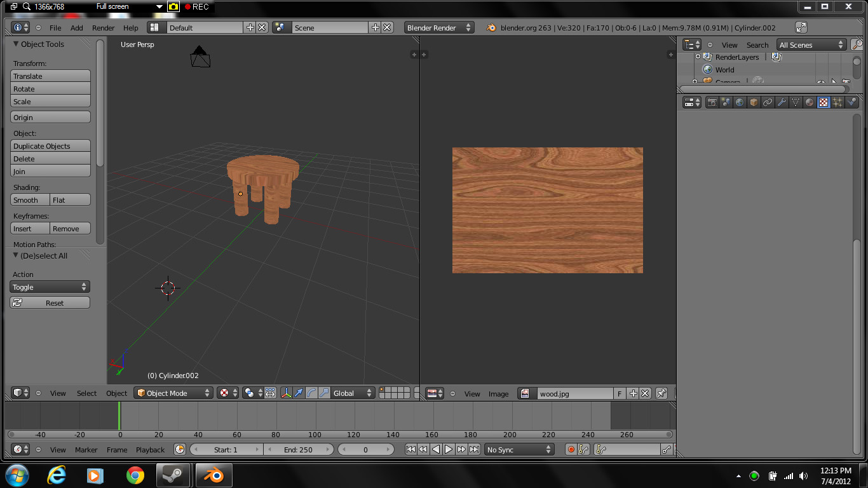Open the Render menu
868x488 pixels.
(x=104, y=28)
